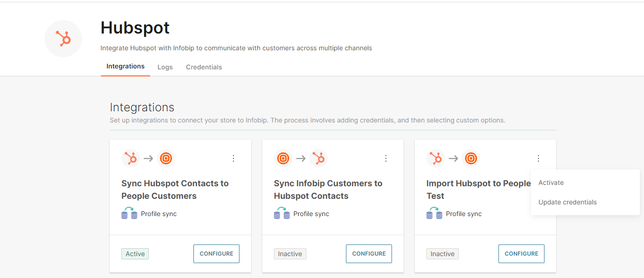Click Infobip icon on Import Hubspot to People card

(x=471, y=158)
